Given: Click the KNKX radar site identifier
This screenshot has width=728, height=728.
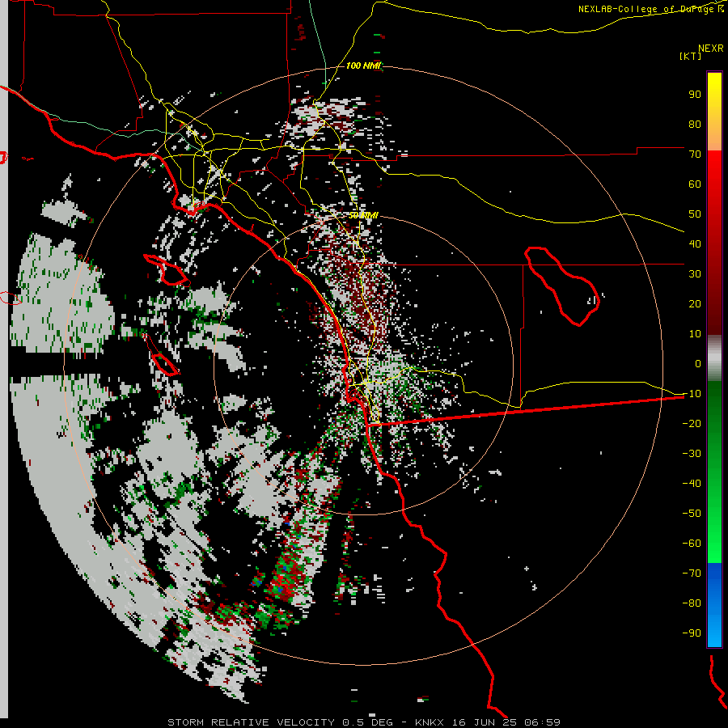Looking at the screenshot, I should 430,722.
